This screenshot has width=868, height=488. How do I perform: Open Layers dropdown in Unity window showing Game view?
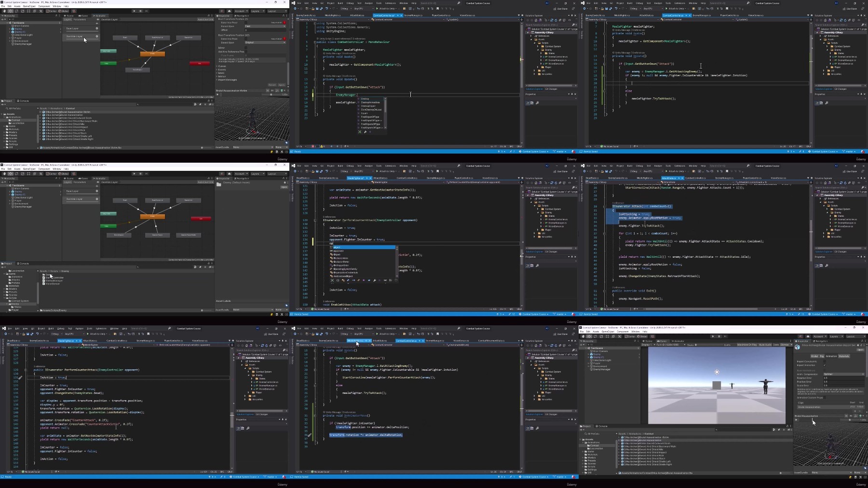click(837, 336)
